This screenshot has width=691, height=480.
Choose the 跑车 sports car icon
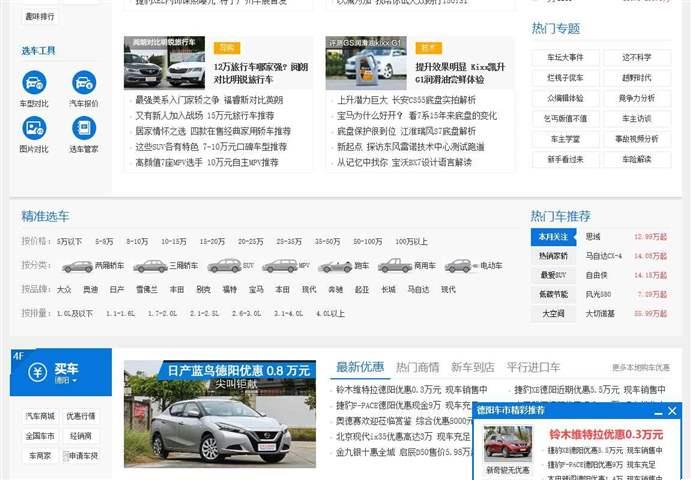tap(338, 266)
